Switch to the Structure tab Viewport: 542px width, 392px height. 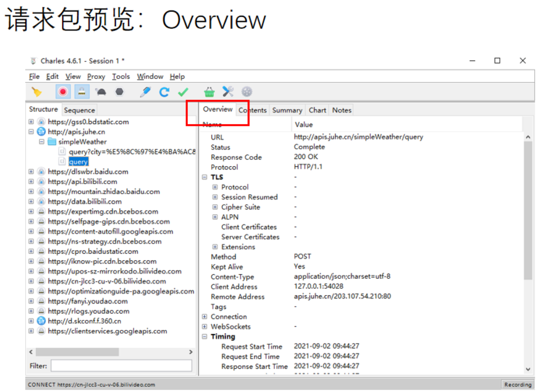click(x=43, y=109)
